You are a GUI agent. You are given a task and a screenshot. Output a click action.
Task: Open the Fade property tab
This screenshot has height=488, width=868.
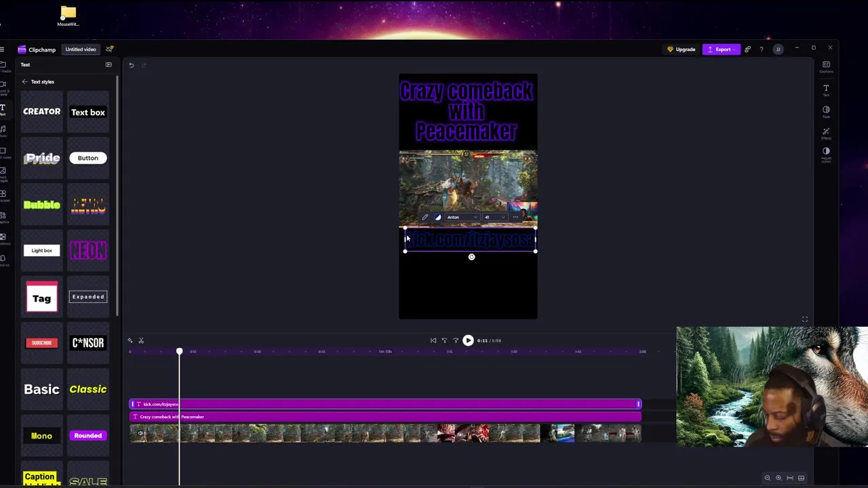click(x=826, y=111)
